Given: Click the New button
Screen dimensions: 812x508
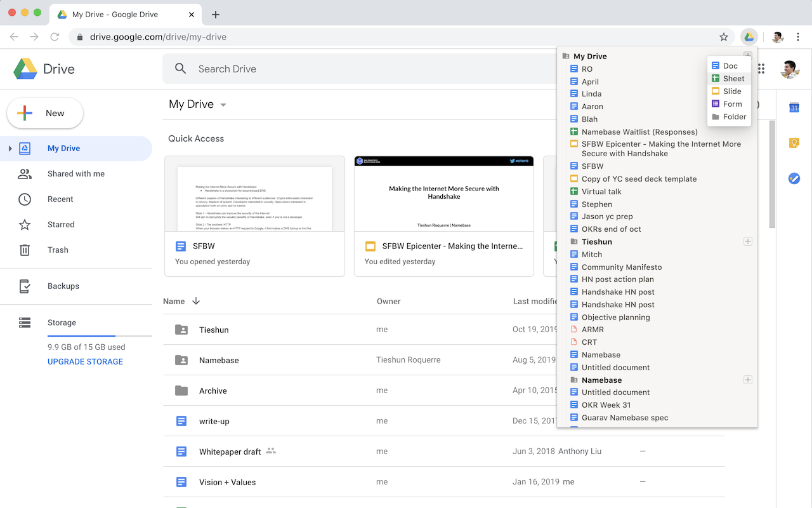Looking at the screenshot, I should [44, 112].
